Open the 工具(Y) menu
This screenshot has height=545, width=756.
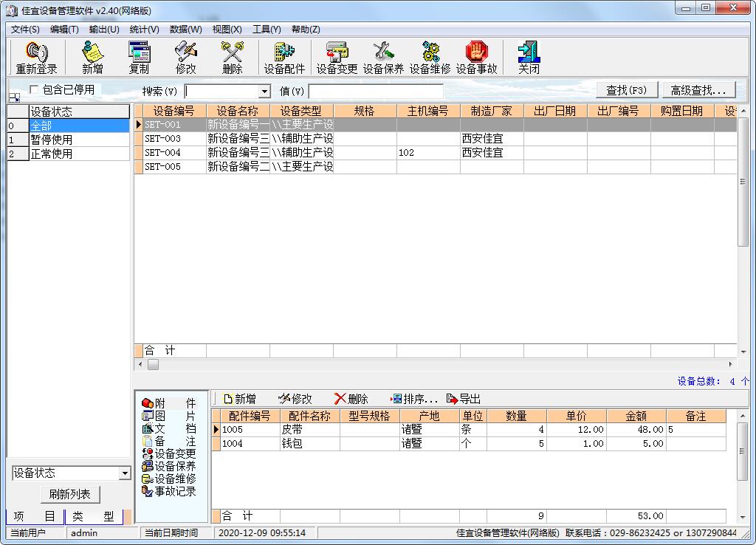[x=267, y=30]
